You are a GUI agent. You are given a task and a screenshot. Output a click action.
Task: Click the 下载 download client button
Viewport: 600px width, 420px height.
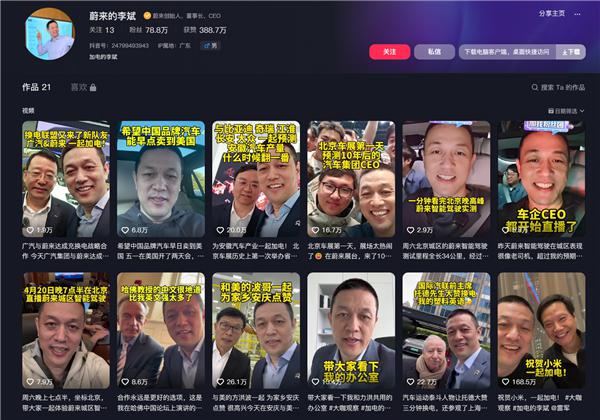[x=570, y=51]
